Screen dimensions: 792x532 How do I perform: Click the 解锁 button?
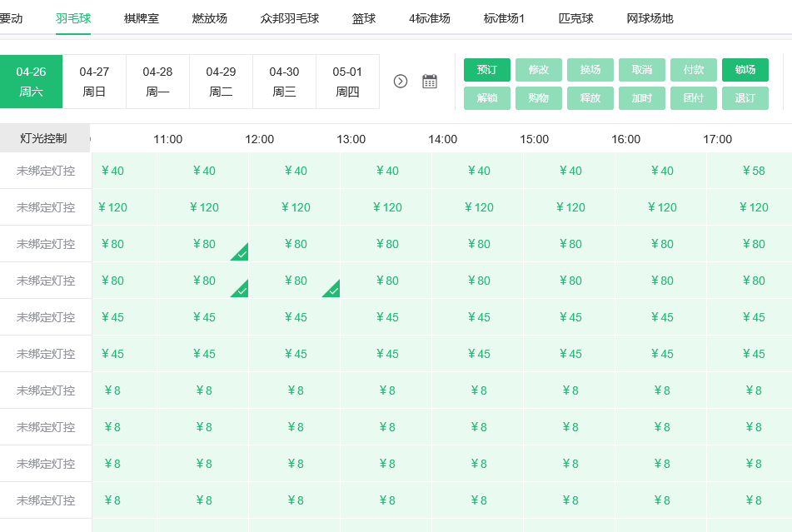click(487, 98)
